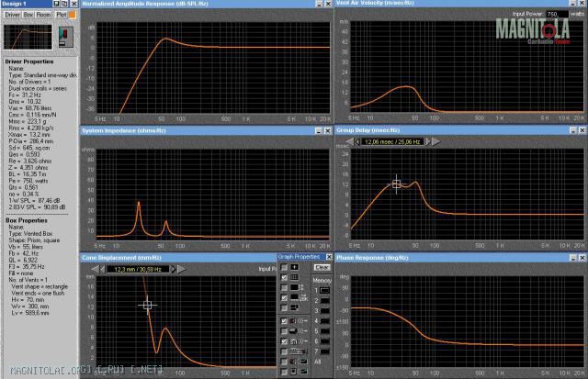The width and height of the screenshot is (588, 379).
Task: Click the vented box picture icon in Design 1
Action: (65, 37)
